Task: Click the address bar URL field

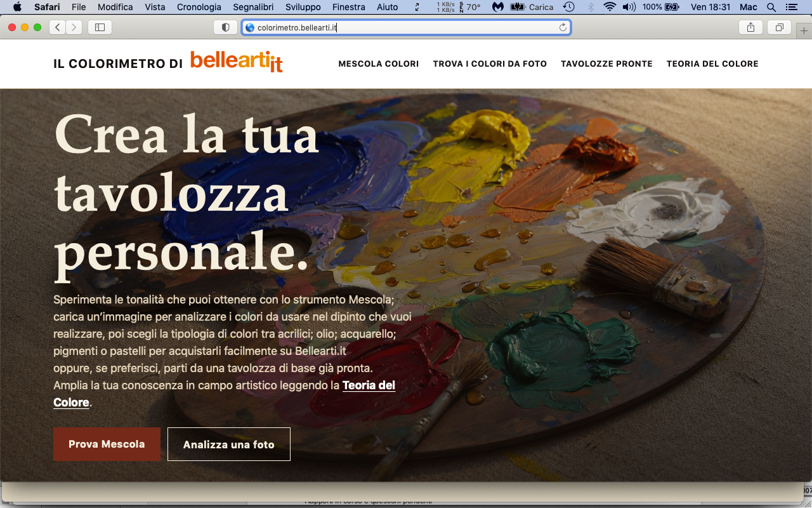Action: click(406, 27)
